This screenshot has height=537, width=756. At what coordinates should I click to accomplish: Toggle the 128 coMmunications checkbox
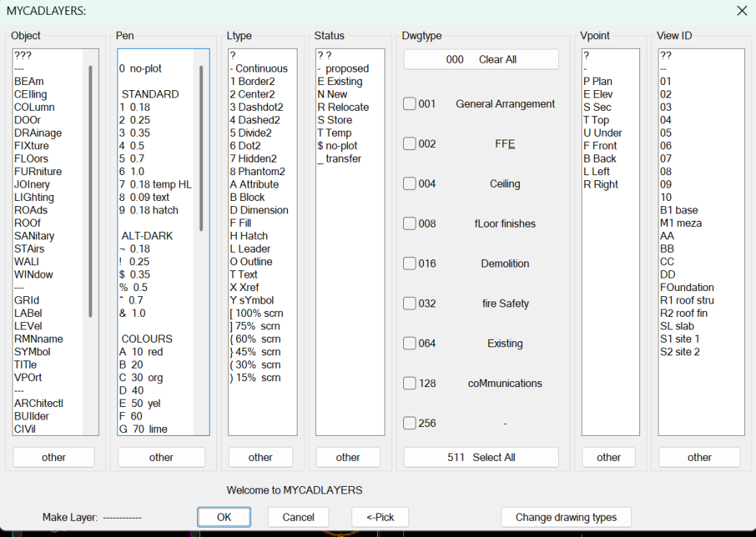(409, 383)
